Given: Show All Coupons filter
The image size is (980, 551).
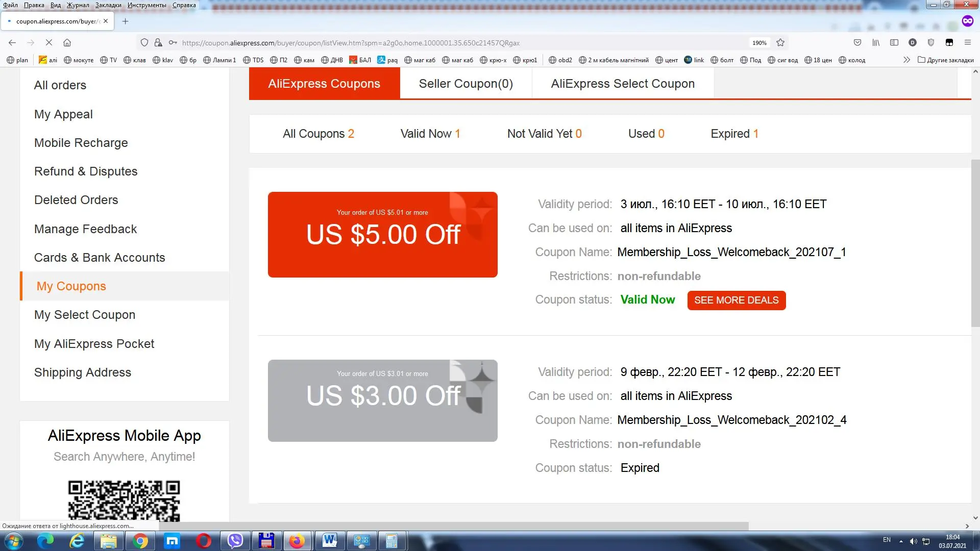Looking at the screenshot, I should point(318,134).
